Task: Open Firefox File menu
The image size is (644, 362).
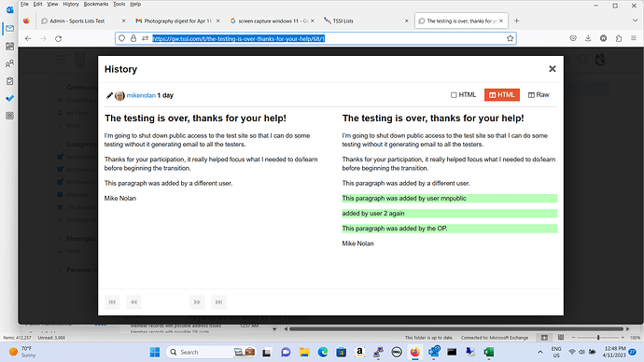Action: click(24, 4)
